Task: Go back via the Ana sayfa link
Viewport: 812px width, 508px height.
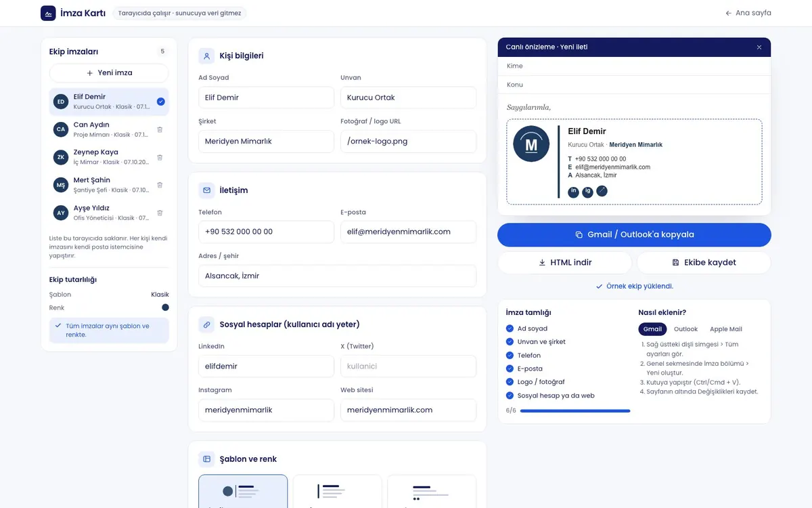Action: tap(748, 13)
